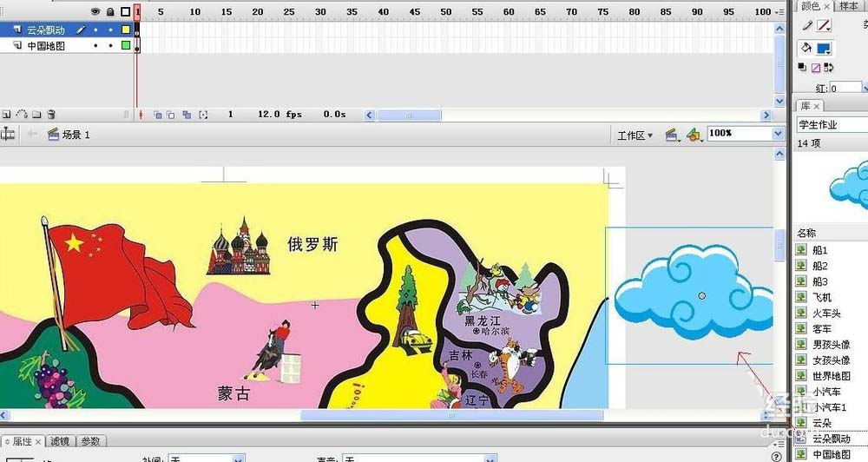Click the back arrow beside 场景 1
The height and width of the screenshot is (462, 868).
[x=32, y=134]
